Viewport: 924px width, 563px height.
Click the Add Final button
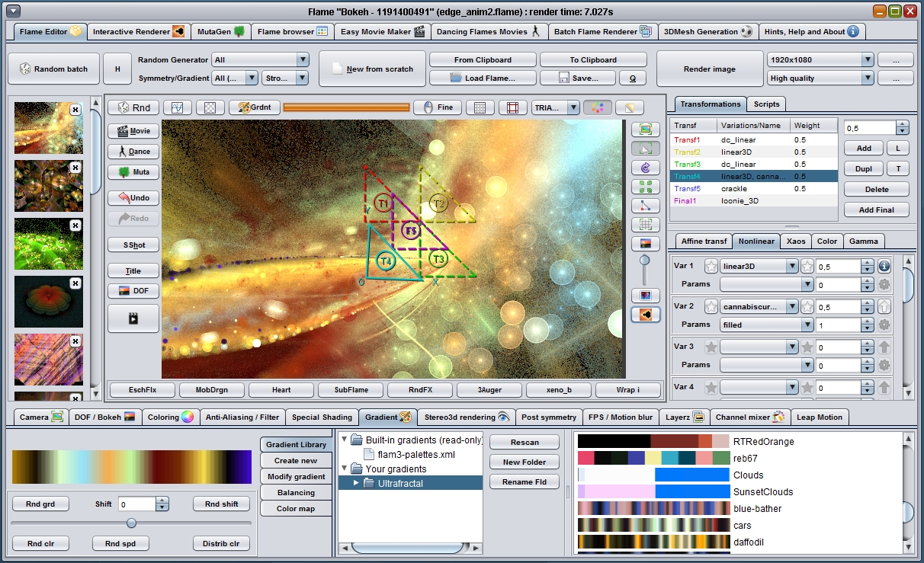click(876, 210)
